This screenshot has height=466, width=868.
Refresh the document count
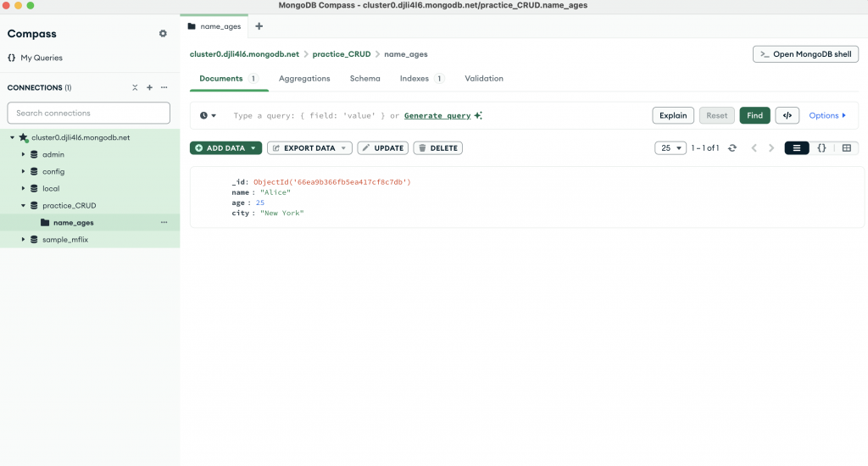[732, 147]
